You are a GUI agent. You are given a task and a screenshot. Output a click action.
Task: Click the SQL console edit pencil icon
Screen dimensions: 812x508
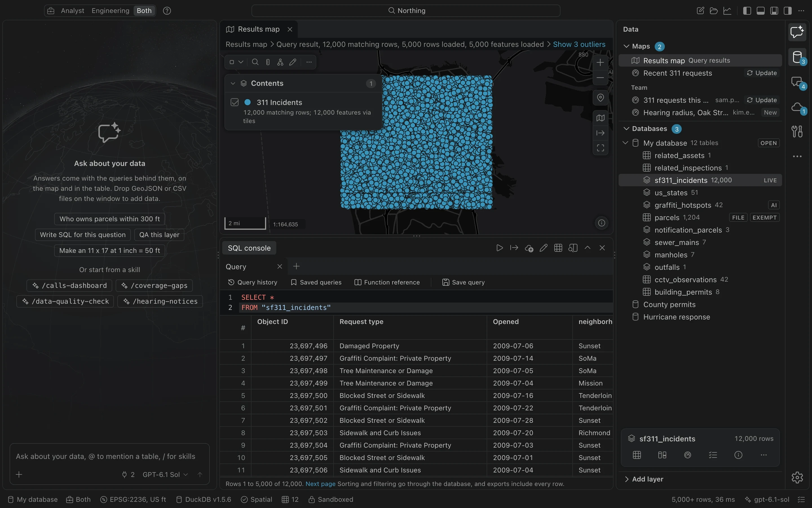[x=544, y=248]
